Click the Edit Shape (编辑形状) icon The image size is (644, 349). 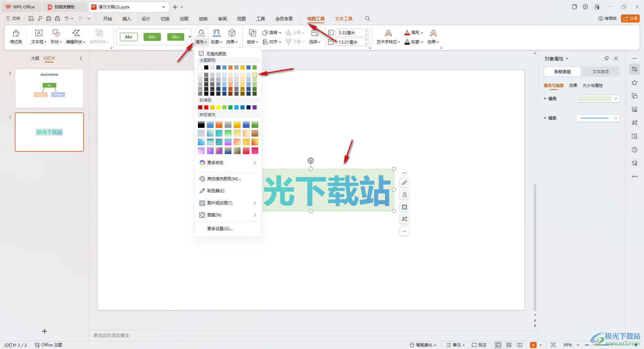point(76,33)
